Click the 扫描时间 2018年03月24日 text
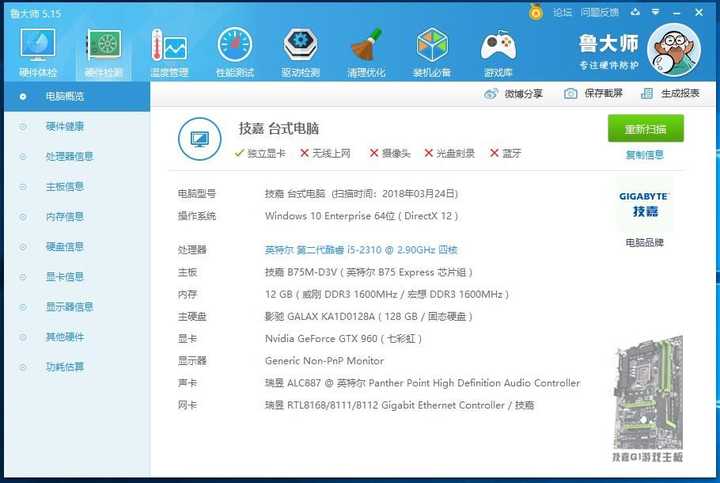This screenshot has height=483, width=720. (395, 194)
